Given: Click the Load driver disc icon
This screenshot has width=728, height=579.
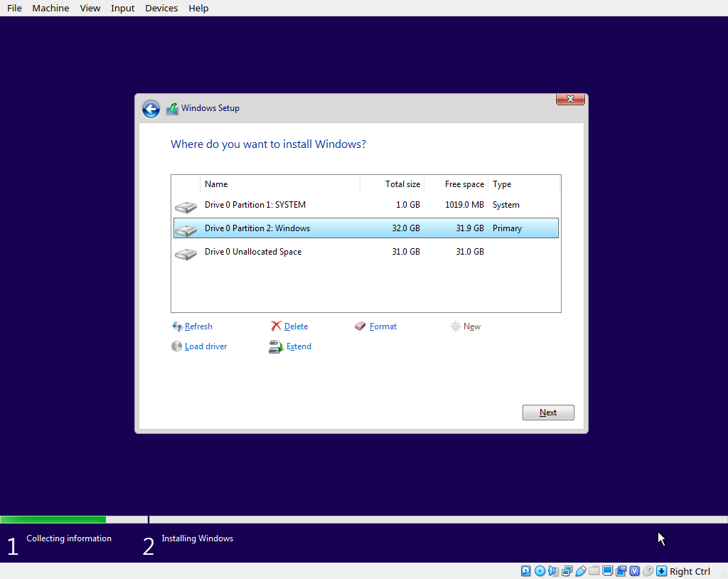Looking at the screenshot, I should [x=177, y=346].
